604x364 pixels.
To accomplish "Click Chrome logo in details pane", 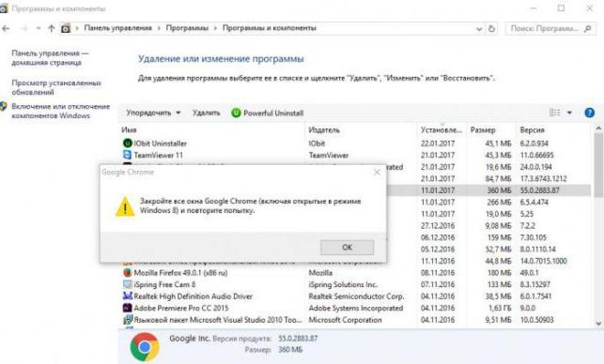I will (x=145, y=347).
